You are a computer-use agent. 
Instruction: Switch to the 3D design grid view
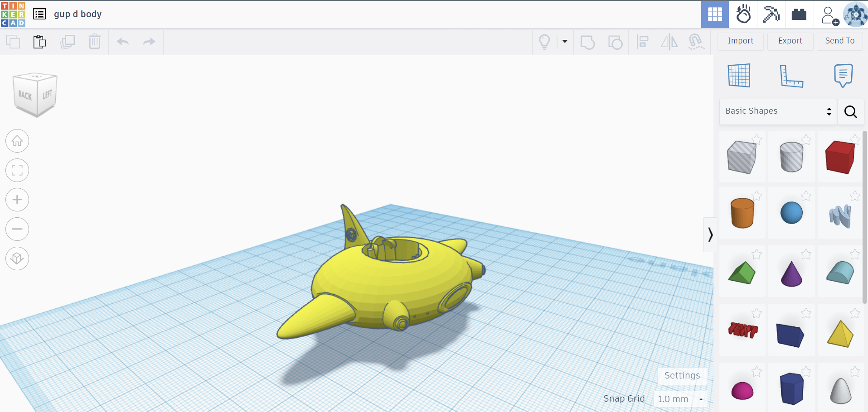coord(715,14)
